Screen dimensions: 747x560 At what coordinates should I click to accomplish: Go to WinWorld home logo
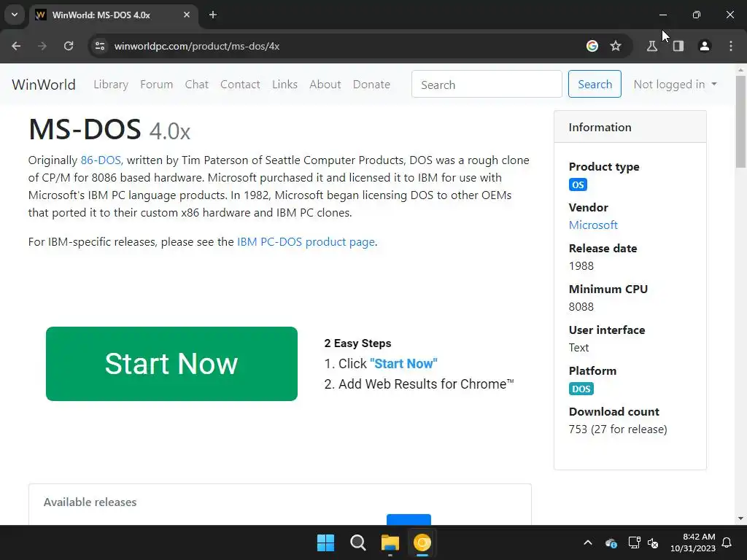[x=44, y=85]
